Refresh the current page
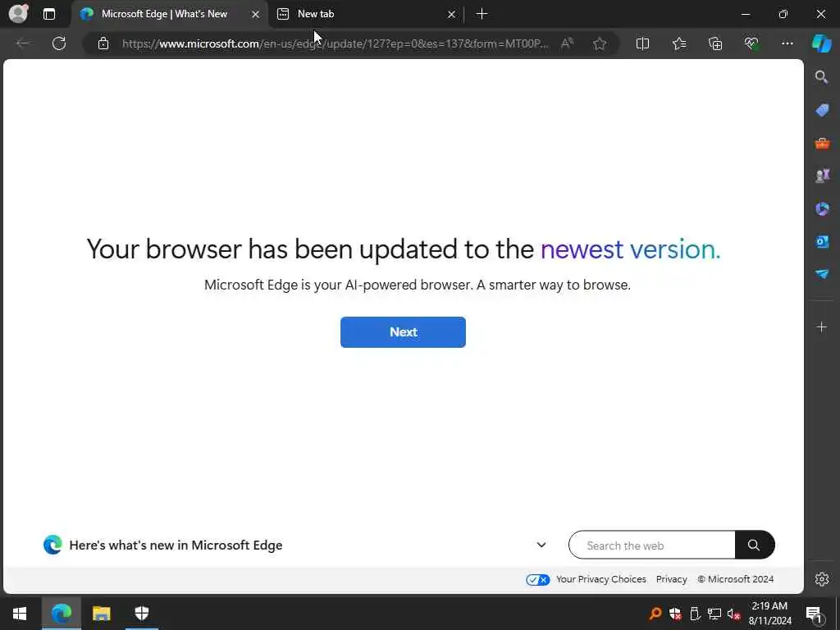Screen dimensions: 840x630 (59, 43)
